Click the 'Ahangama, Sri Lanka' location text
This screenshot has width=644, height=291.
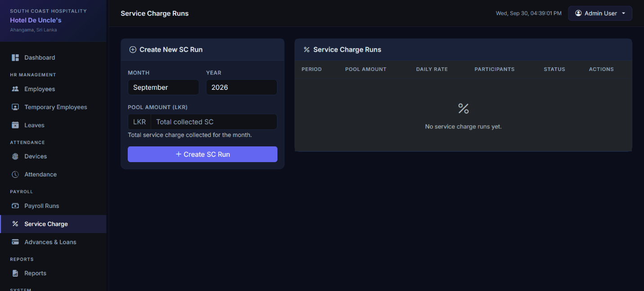(33, 30)
